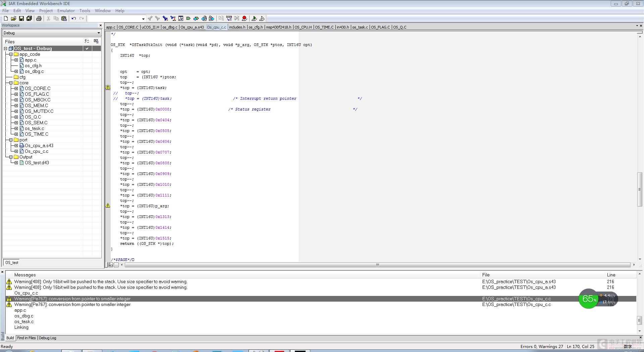Screen dimensions: 644x352
Task: Open the editor tab list dropdown arrow
Action: (637, 26)
